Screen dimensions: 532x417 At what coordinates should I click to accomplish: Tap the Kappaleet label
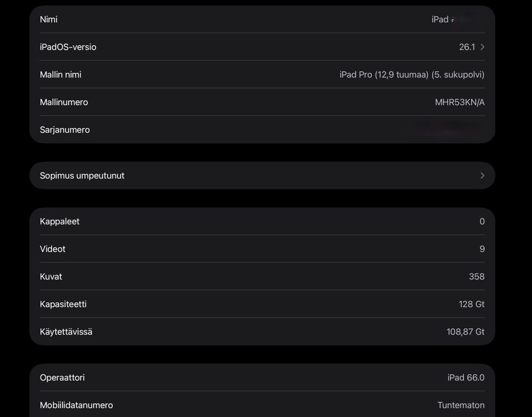coord(60,221)
